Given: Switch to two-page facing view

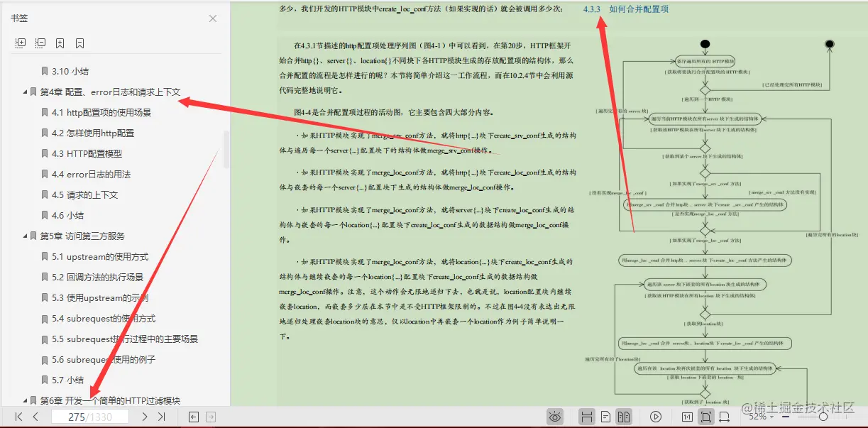Looking at the screenshot, I should click(624, 416).
